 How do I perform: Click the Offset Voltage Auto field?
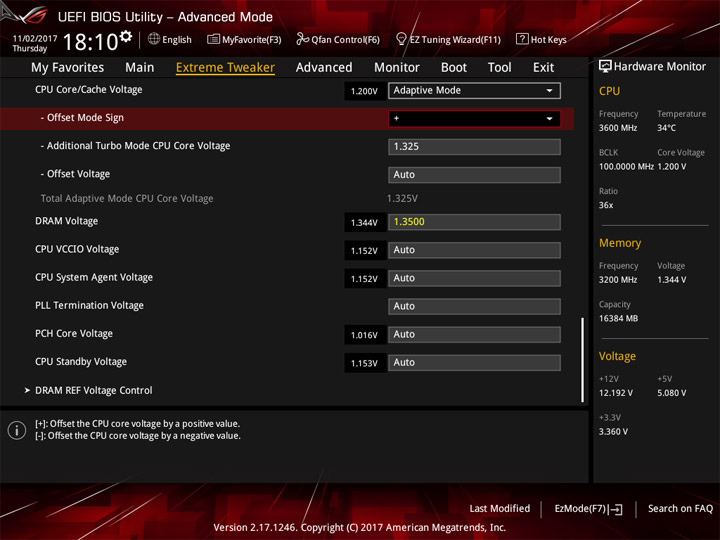pyautogui.click(x=474, y=174)
